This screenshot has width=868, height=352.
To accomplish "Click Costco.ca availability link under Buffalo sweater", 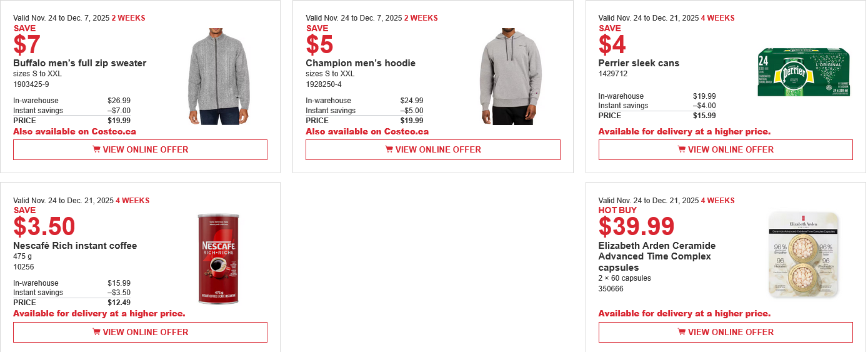I will tap(74, 131).
